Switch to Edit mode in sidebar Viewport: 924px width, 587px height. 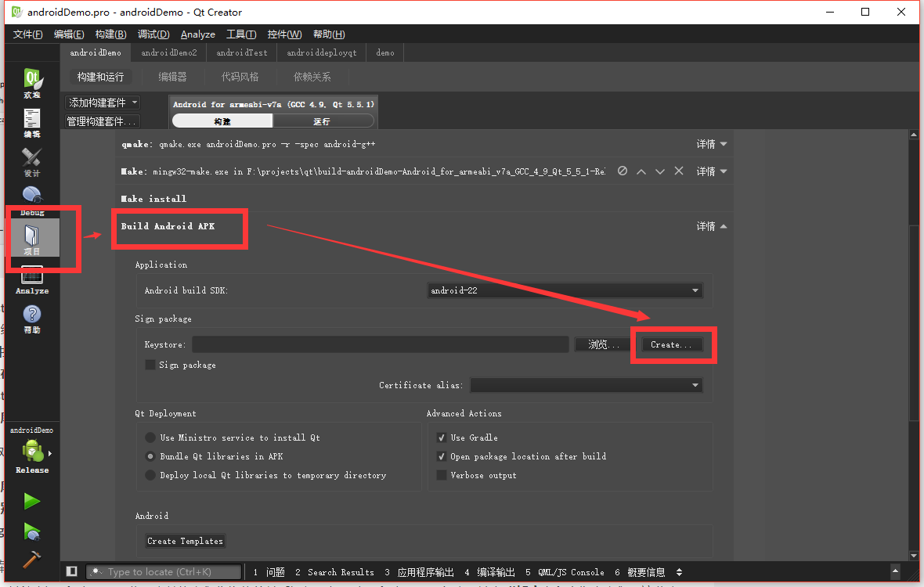[x=32, y=123]
